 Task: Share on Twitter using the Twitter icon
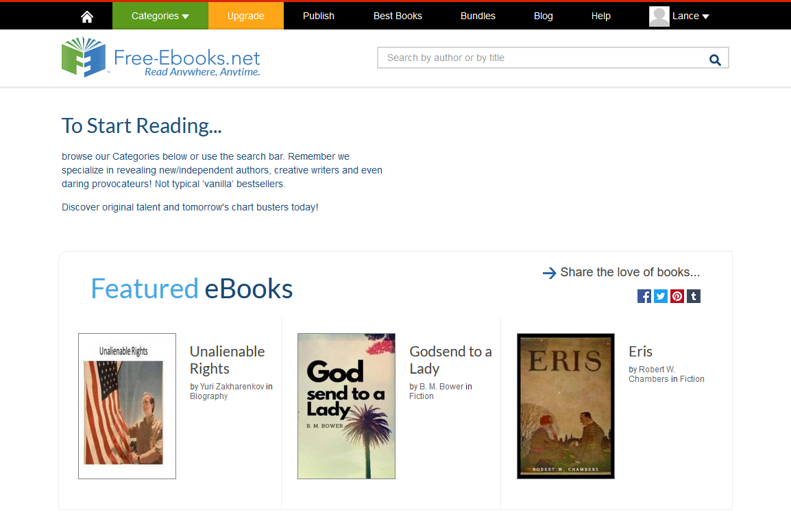pos(660,296)
